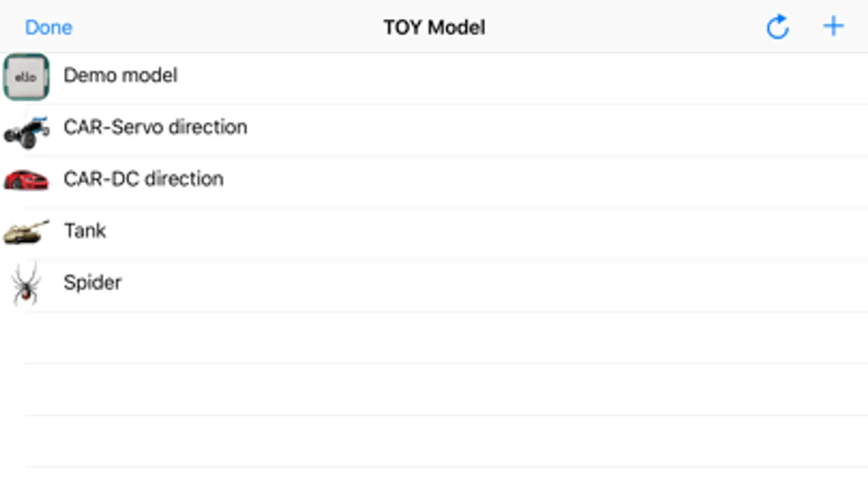
Task: Click blank nav bar between title and refresh
Action: 624,27
